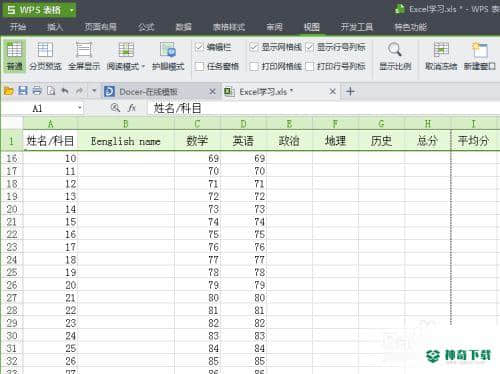Open the 视图 ribbon tab
This screenshot has height=374, width=500.
pos(312,27)
